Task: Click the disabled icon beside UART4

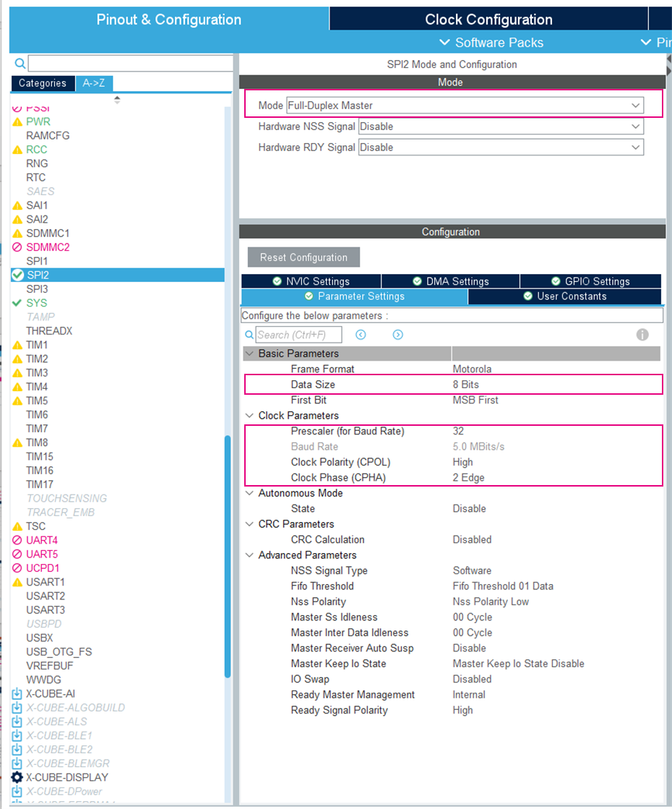Action: coord(17,540)
